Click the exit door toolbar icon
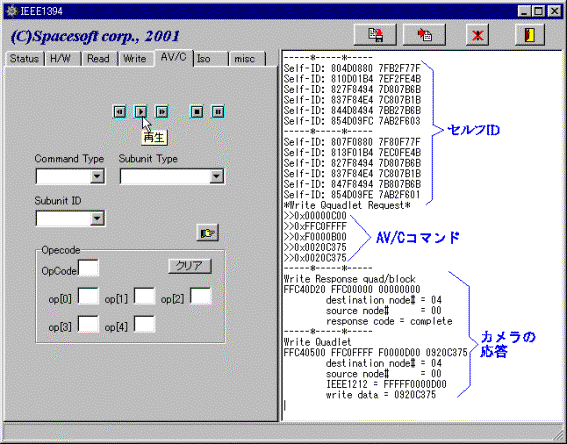 tap(529, 35)
